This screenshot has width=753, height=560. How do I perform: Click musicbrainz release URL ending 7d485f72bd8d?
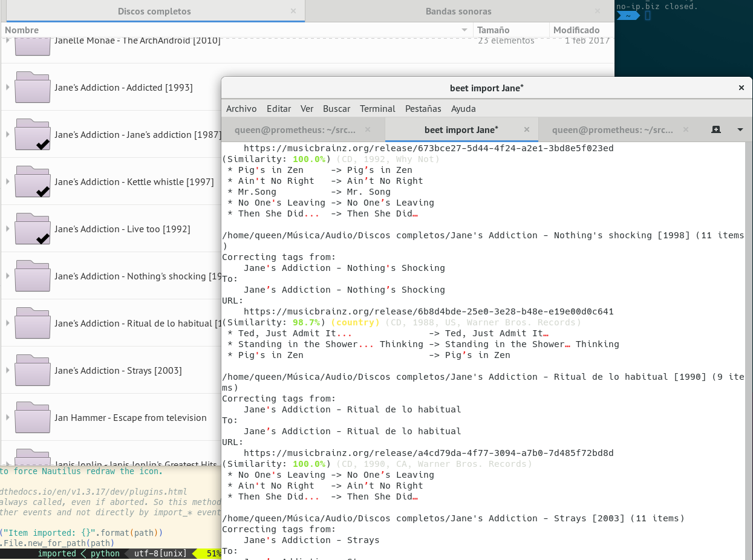(x=428, y=453)
